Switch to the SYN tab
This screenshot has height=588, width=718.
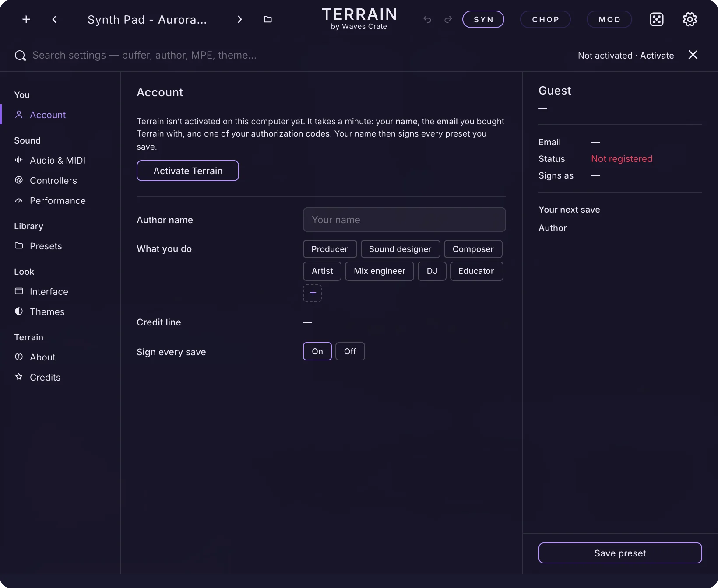pyautogui.click(x=483, y=19)
